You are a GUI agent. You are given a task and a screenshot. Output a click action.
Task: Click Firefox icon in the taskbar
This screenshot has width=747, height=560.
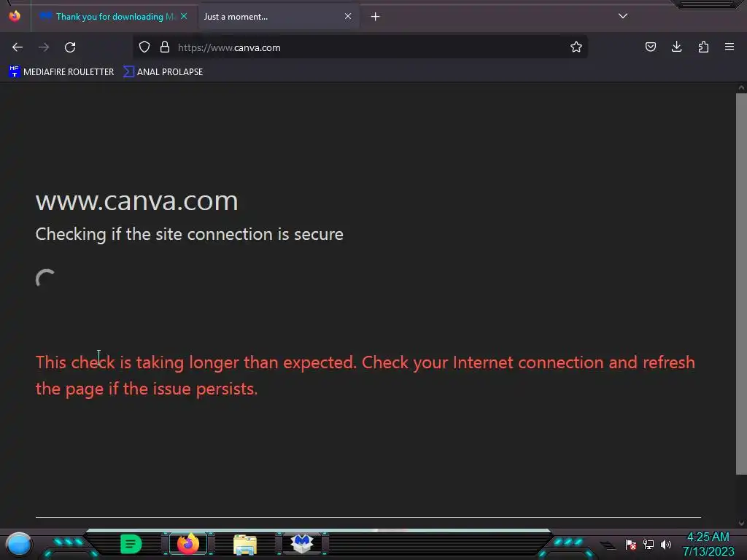[187, 544]
